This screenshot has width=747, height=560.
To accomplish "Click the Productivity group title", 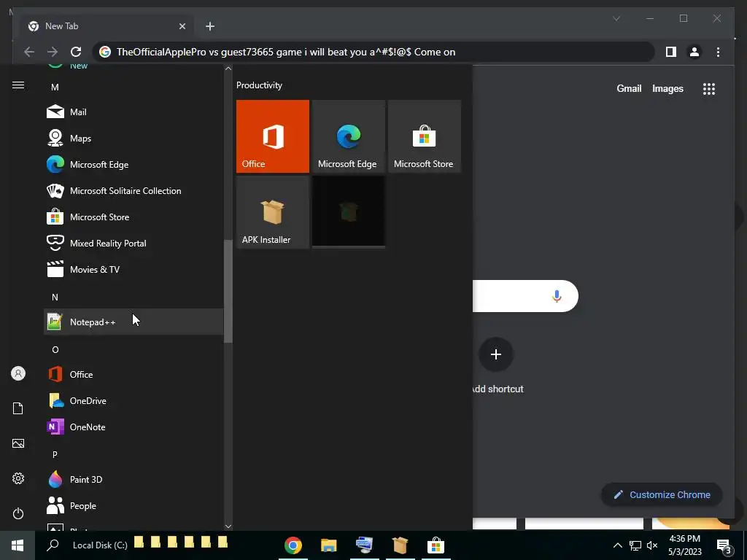I will 259,85.
